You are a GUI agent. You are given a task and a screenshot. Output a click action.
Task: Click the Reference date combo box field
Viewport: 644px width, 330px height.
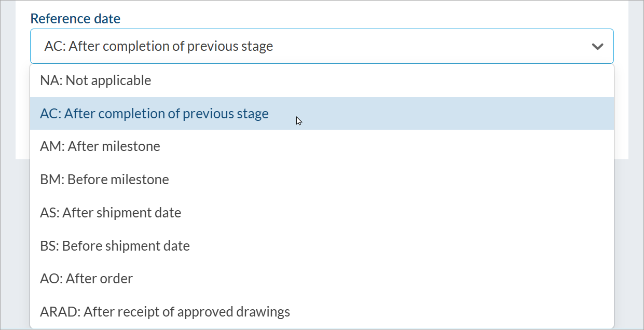[311, 47]
